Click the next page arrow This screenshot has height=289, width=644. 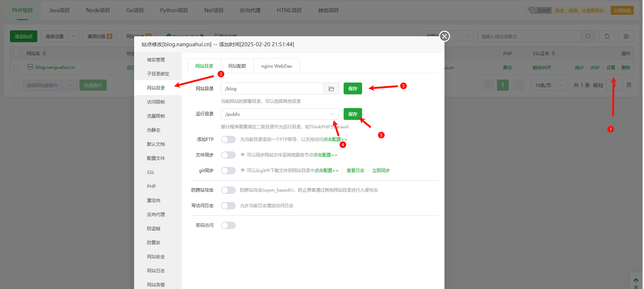pyautogui.click(x=518, y=85)
